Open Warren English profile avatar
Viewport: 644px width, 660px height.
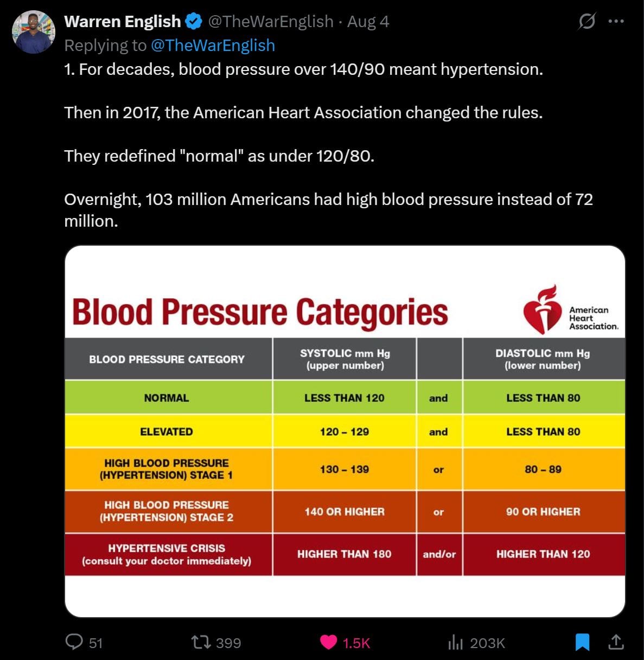[34, 32]
